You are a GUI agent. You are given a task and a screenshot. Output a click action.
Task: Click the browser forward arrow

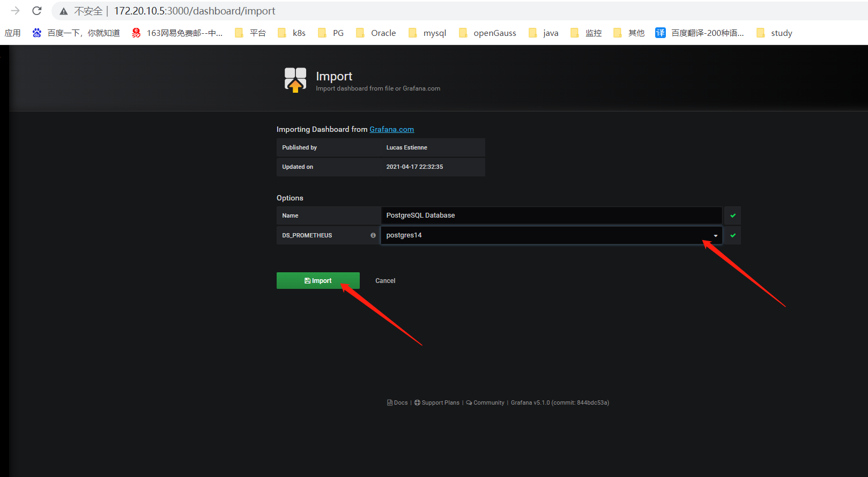pos(15,11)
